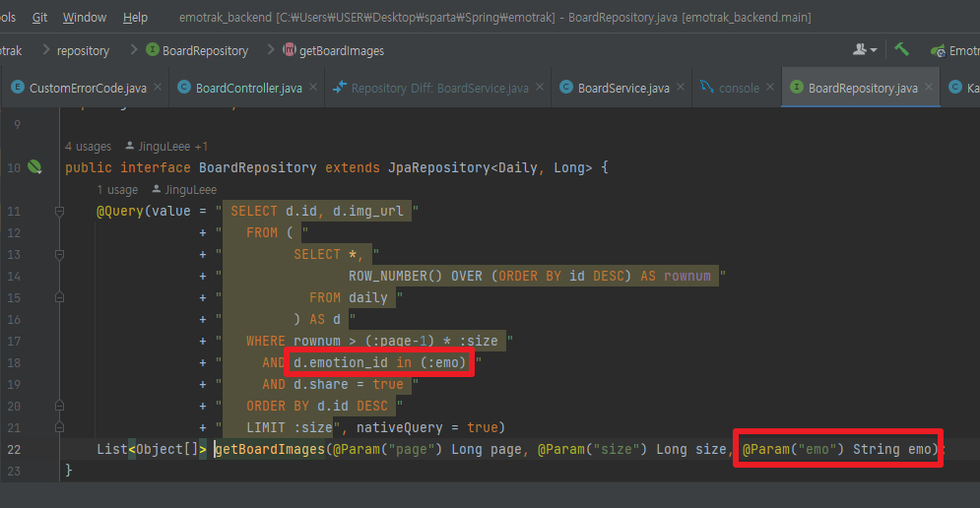Click the BoardController.java class icon
The height and width of the screenshot is (508, 980).
[x=184, y=87]
